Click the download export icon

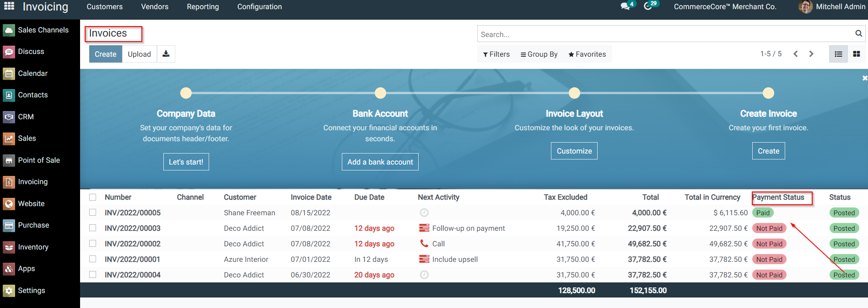[166, 54]
